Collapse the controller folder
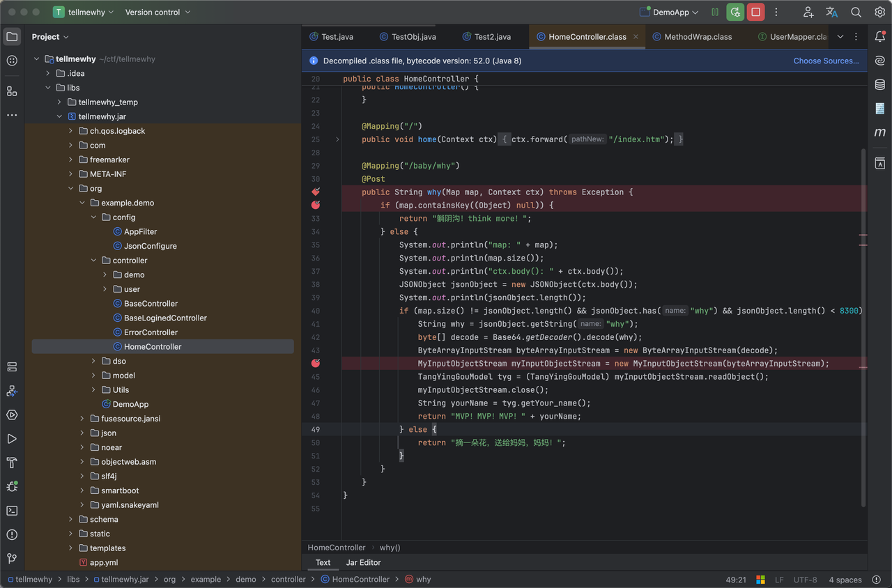This screenshot has height=588, width=892. click(x=94, y=261)
